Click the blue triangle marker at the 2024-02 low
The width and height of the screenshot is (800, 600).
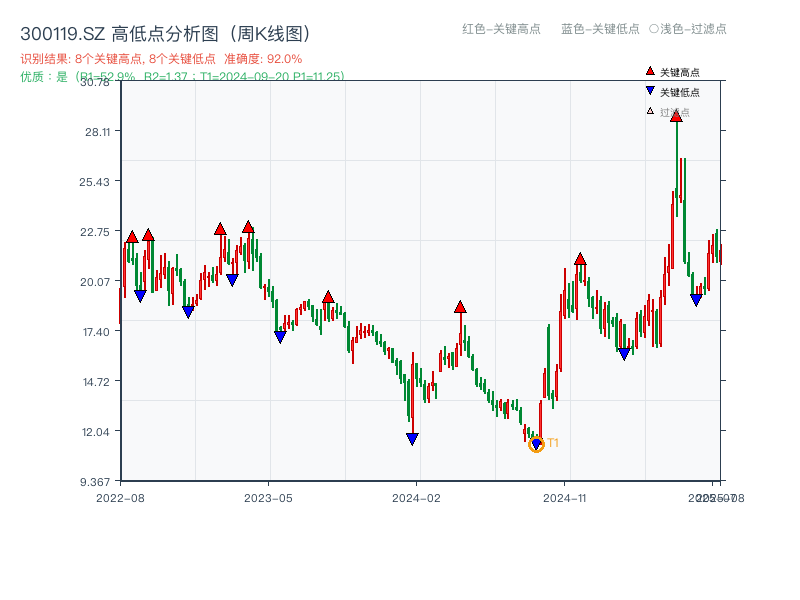tap(412, 438)
